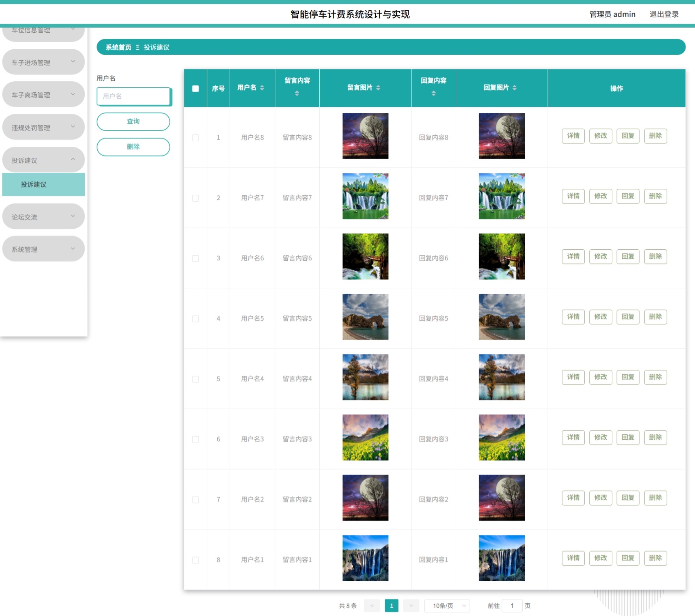This screenshot has height=616, width=695.
Task: Toggle the select-all checkbox in table header
Action: coord(196,89)
